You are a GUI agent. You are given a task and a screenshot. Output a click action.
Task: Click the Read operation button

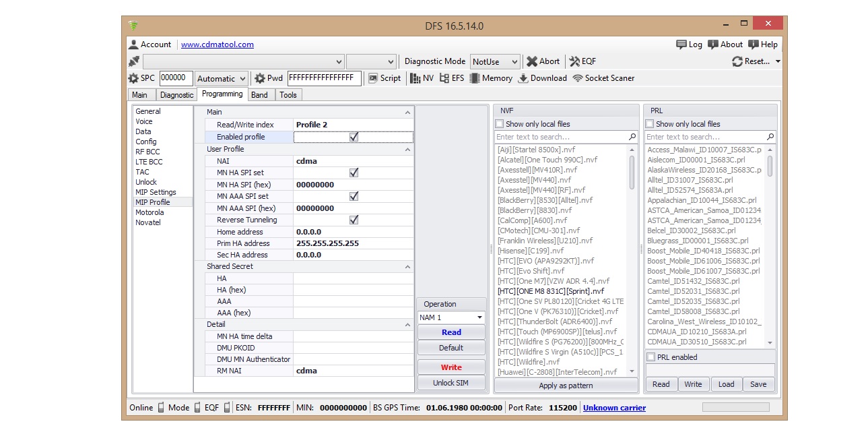tap(451, 332)
